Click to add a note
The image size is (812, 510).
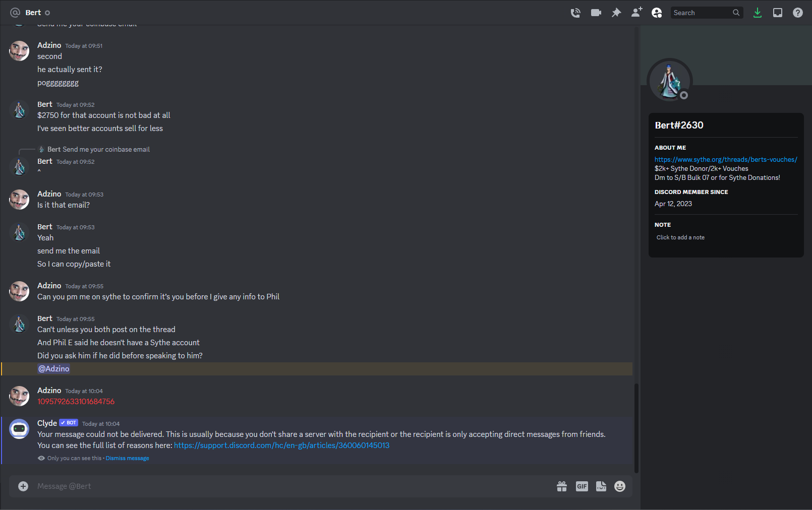point(680,237)
